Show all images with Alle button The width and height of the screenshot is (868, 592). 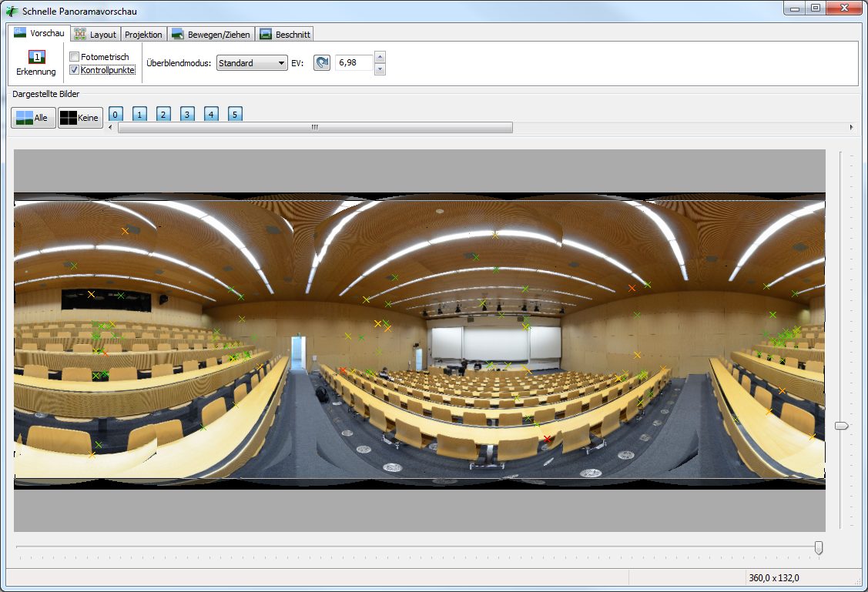pos(33,118)
